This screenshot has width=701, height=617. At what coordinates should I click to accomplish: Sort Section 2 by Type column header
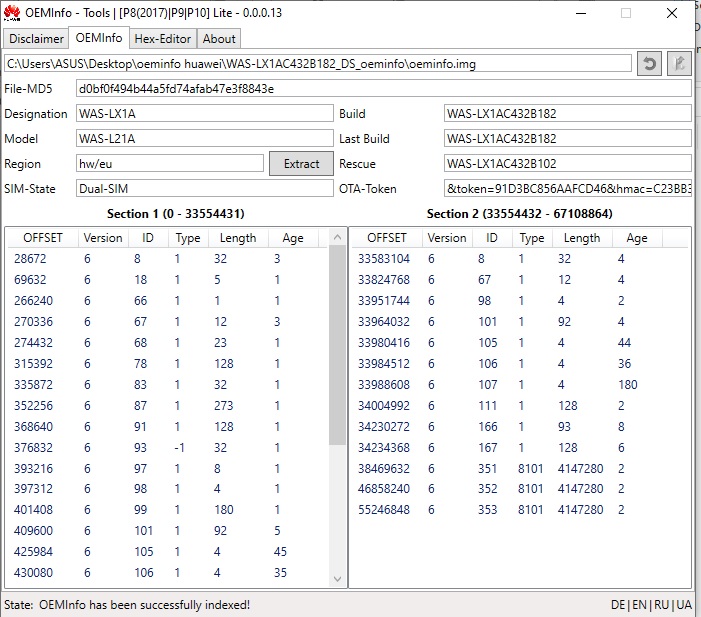[x=532, y=238]
